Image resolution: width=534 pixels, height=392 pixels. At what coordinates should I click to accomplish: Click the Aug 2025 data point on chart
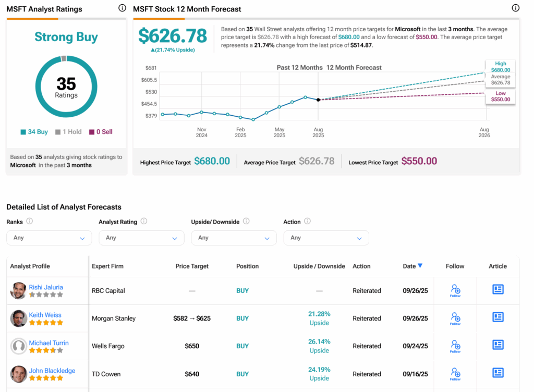click(x=318, y=100)
